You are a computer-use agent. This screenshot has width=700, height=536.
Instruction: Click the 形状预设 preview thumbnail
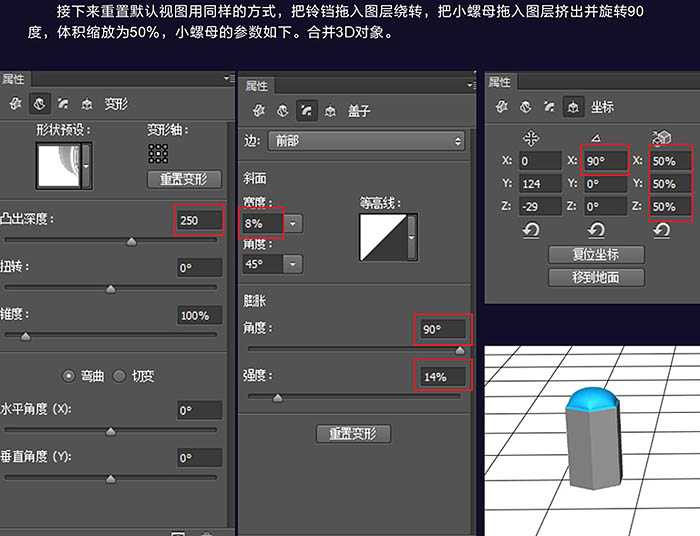(59, 166)
